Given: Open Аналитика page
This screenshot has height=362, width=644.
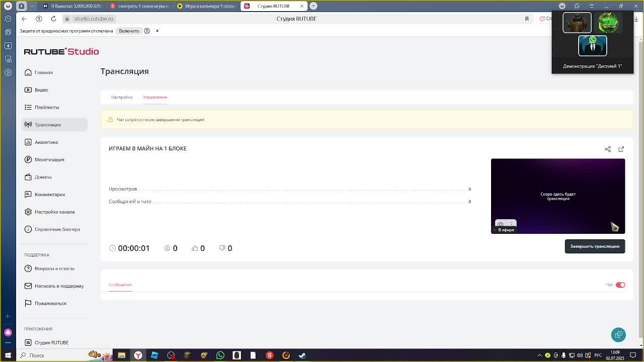Looking at the screenshot, I should [x=46, y=142].
